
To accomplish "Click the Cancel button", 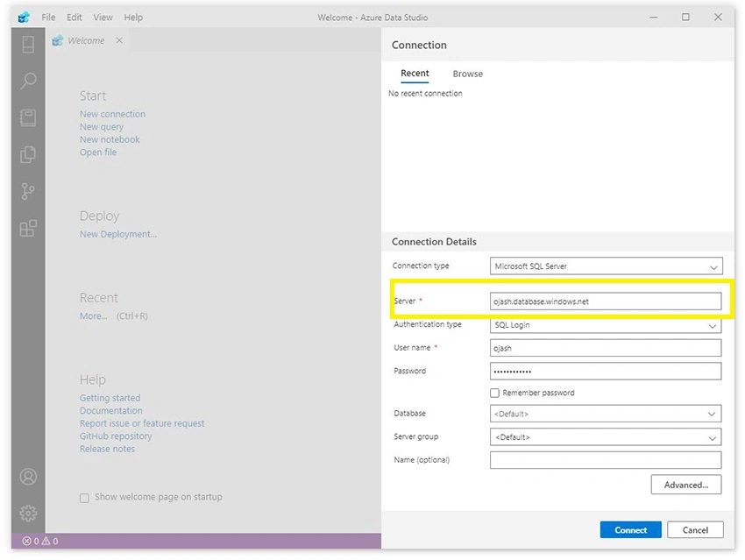I will coord(695,529).
